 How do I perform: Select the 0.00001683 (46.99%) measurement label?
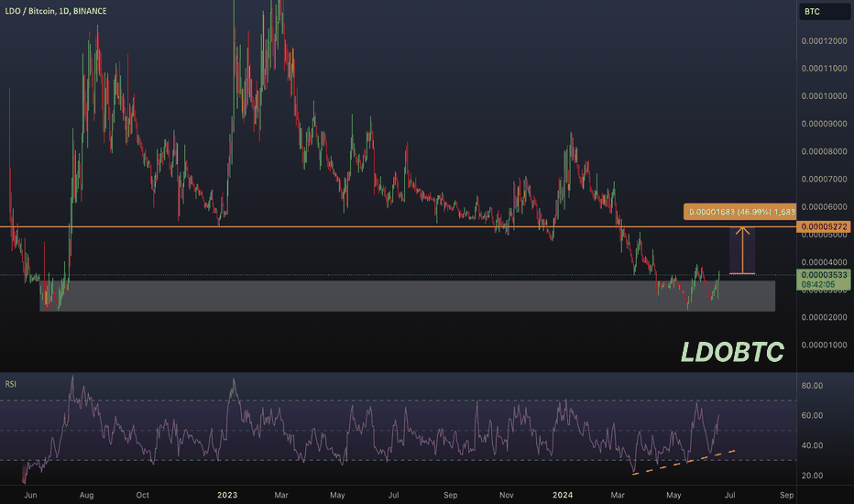tap(739, 212)
